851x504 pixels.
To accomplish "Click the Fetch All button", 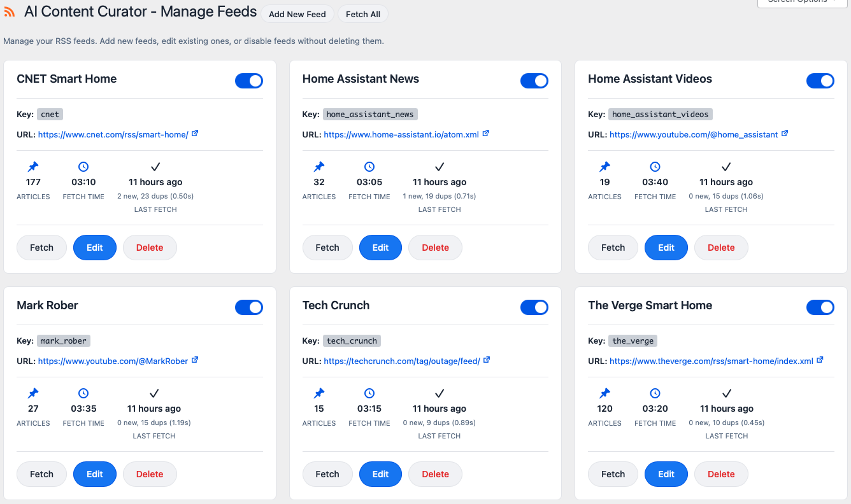I will 363,14.
